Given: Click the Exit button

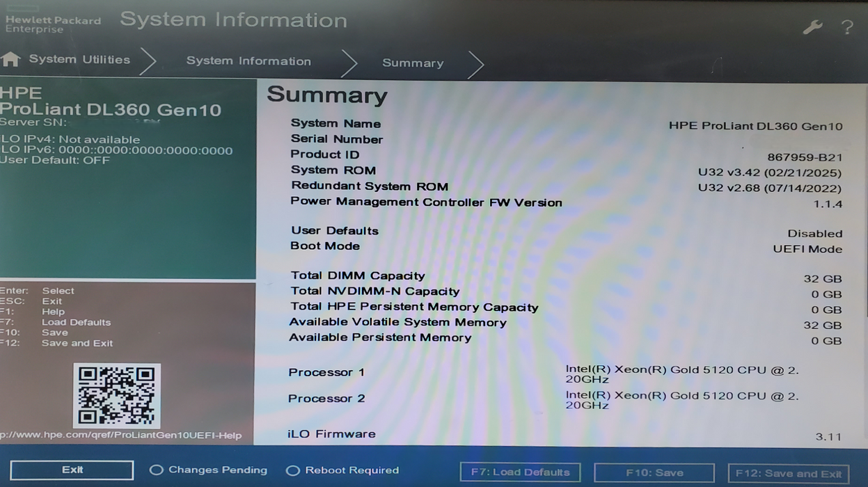Looking at the screenshot, I should 71,470.
